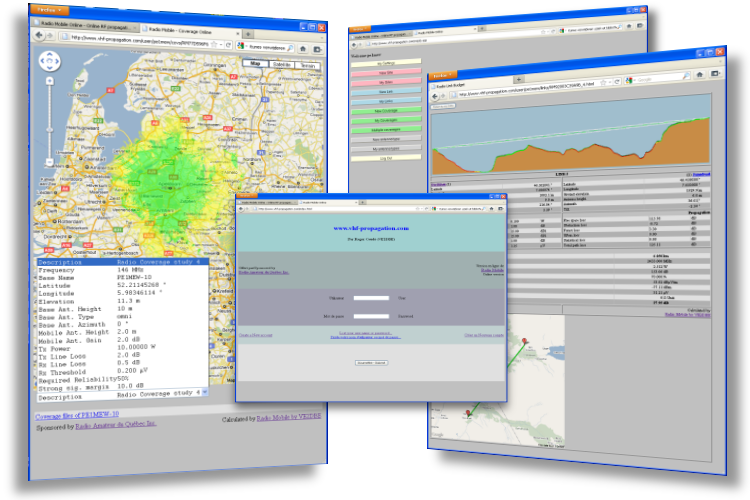Open Radio Amateur du Québec Inc. sponsor link

[x=116, y=425]
